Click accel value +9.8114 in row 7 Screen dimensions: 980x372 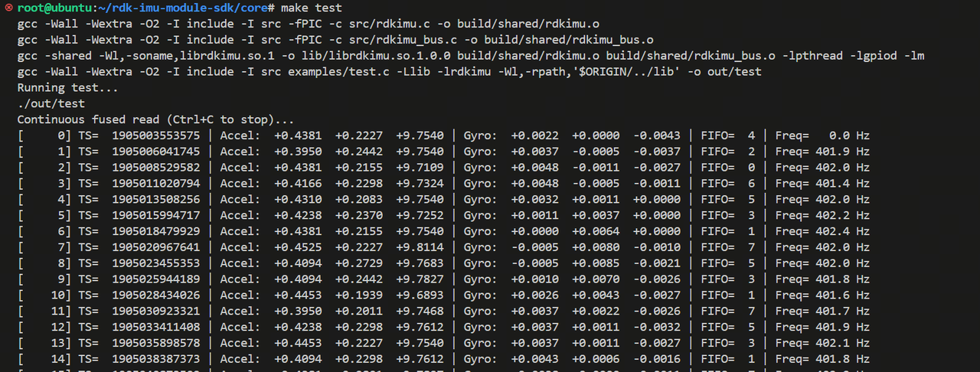(x=420, y=247)
